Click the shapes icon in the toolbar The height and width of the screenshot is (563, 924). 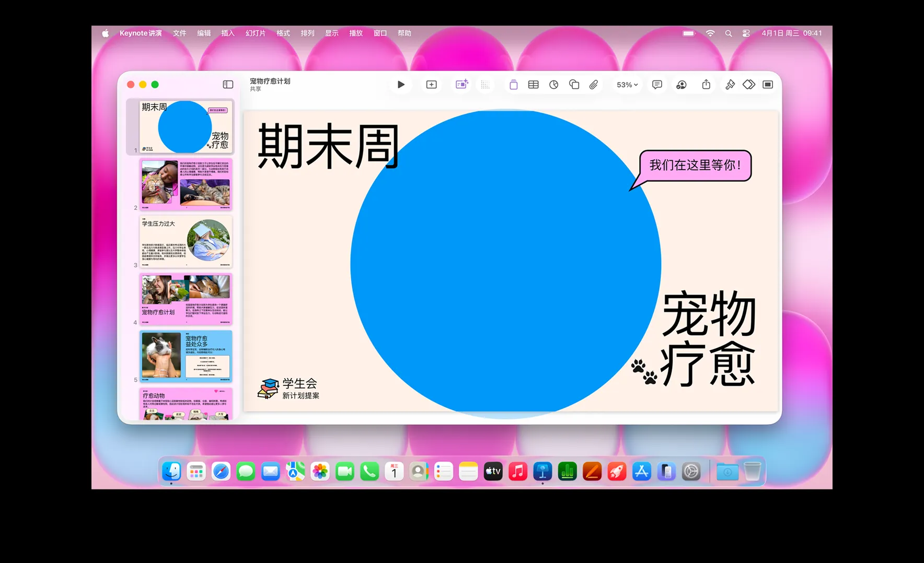coord(574,85)
